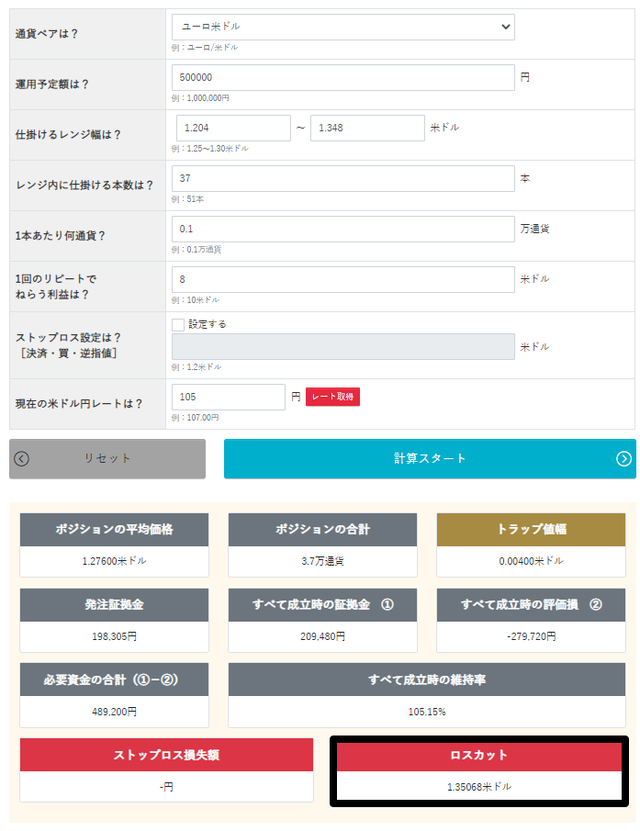This screenshot has width=640, height=831.
Task: Click the リセット button
Action: click(x=107, y=459)
